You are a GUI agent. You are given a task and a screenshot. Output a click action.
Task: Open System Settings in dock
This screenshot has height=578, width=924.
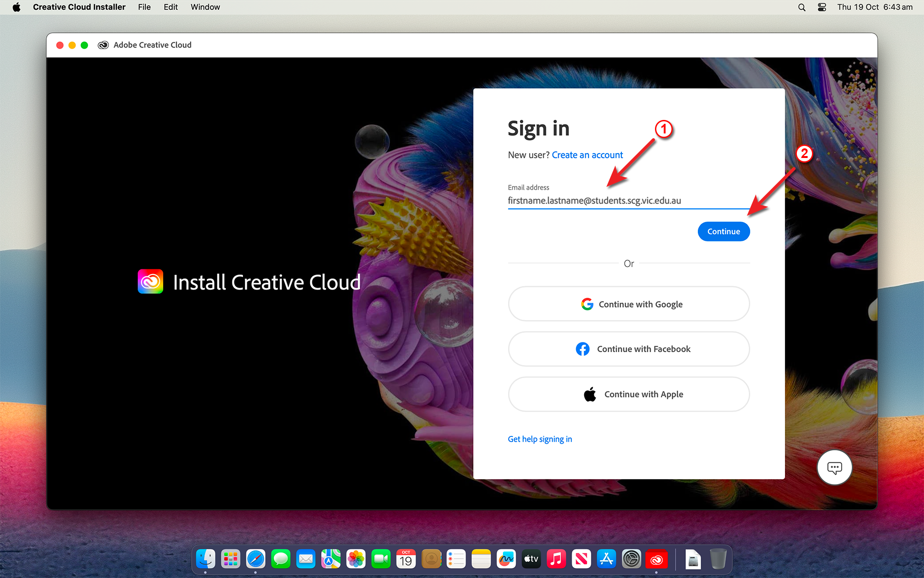point(631,559)
